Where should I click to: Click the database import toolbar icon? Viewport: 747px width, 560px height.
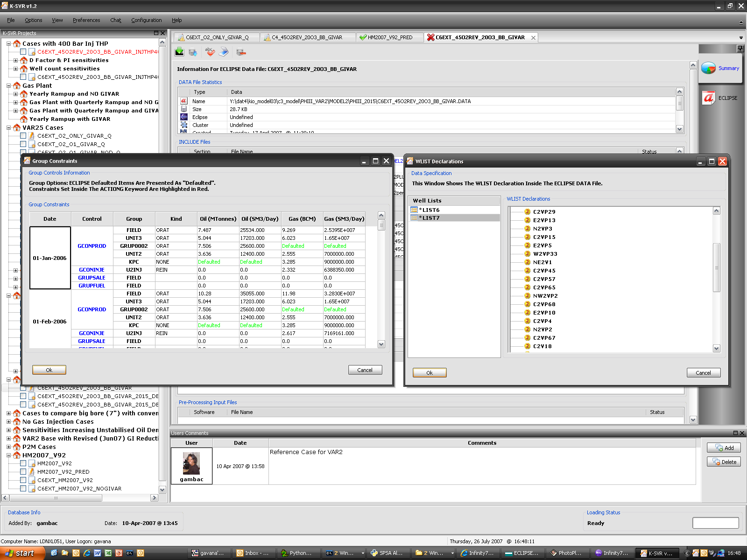click(x=193, y=52)
